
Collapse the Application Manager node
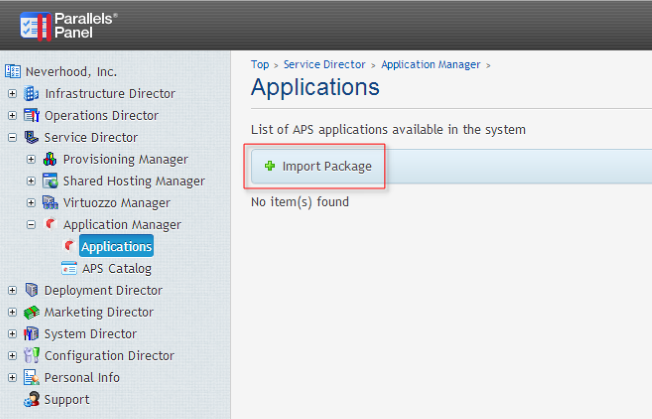31,224
